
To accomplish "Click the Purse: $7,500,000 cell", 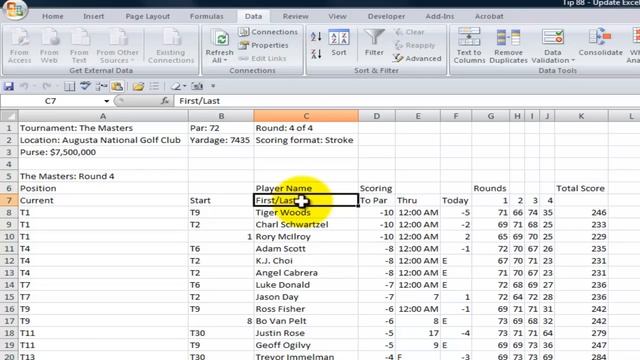I will (103, 152).
